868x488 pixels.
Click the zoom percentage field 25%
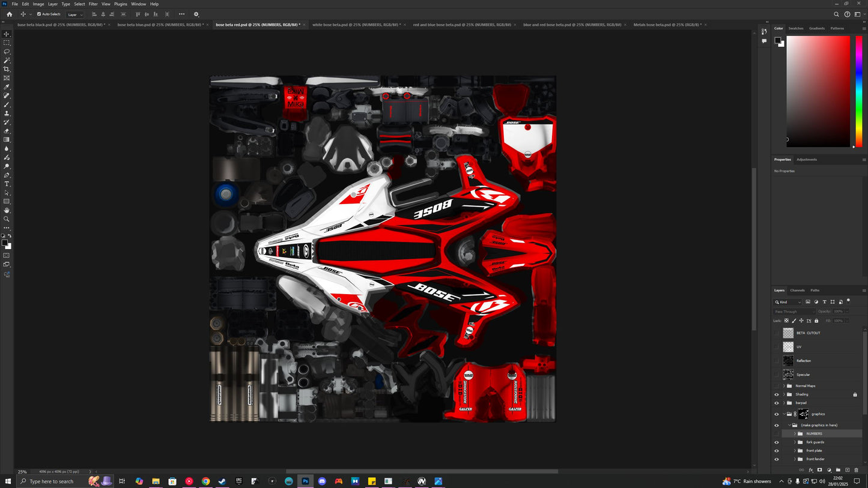(x=22, y=472)
